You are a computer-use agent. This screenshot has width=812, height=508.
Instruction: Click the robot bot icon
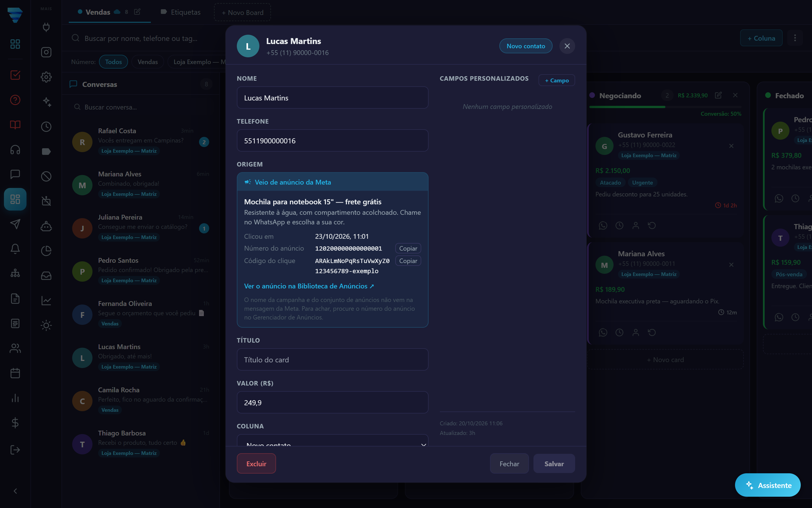coord(46,226)
